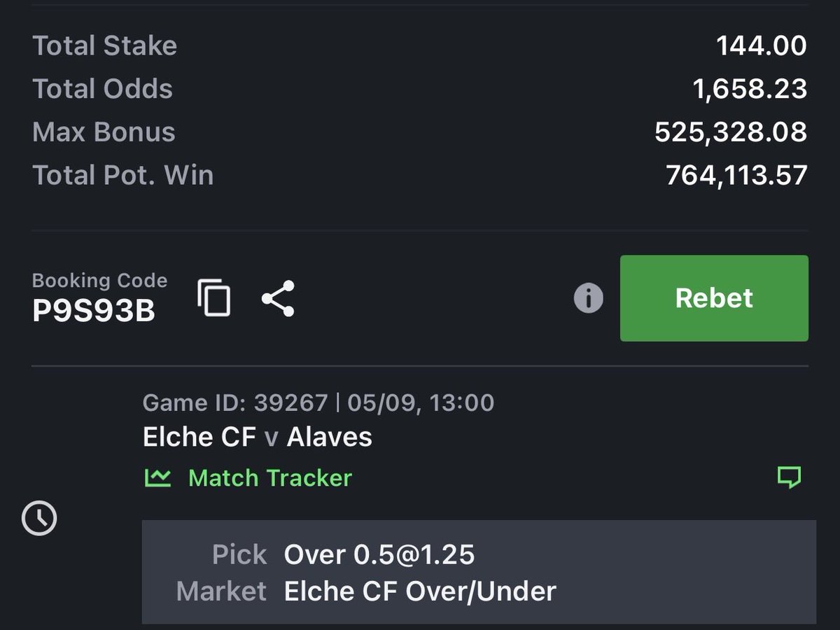The height and width of the screenshot is (630, 840).
Task: Click the Total Odds value 1,658.23
Action: (x=750, y=89)
